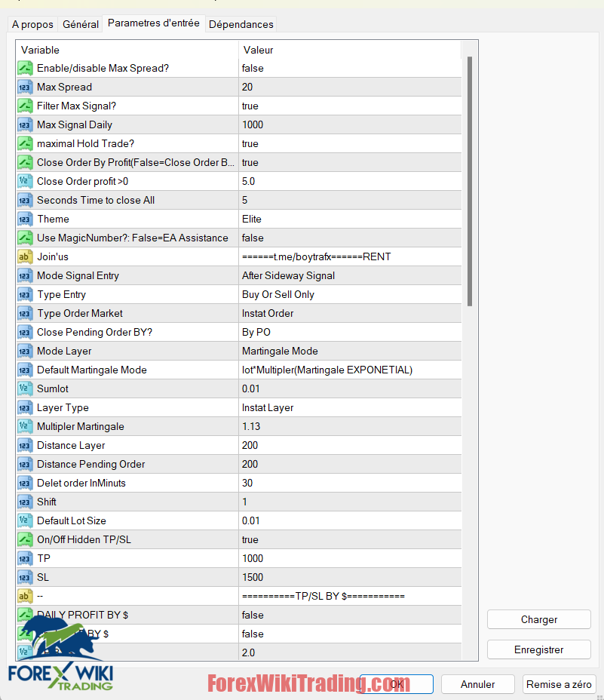Click the decimal icon next to Multipler Martingale
The image size is (604, 700).
[x=24, y=426]
